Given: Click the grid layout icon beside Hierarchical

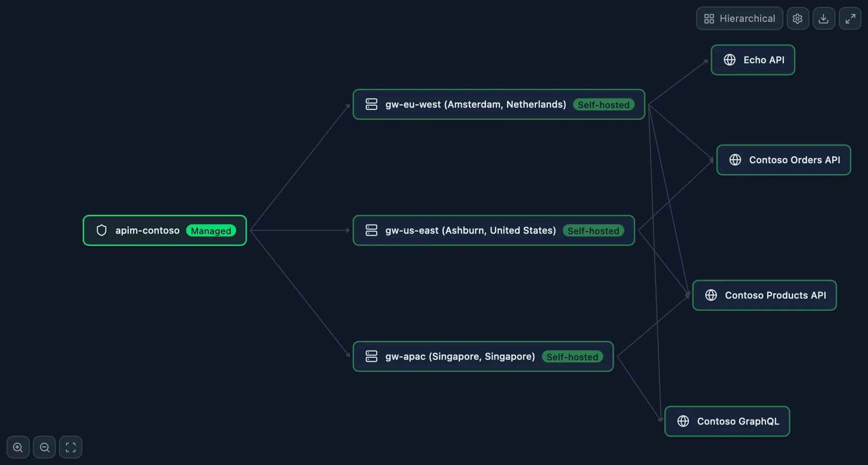Looking at the screenshot, I should (710, 18).
